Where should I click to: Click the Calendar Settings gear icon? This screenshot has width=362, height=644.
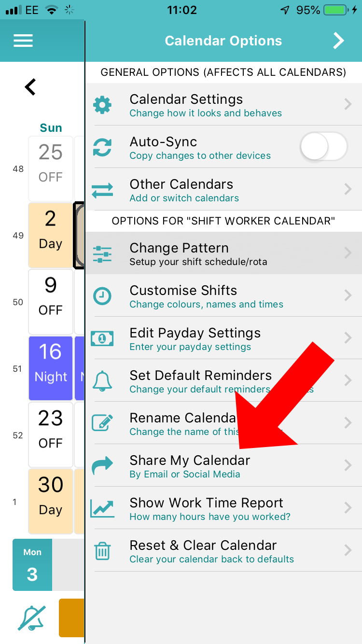coord(102,105)
